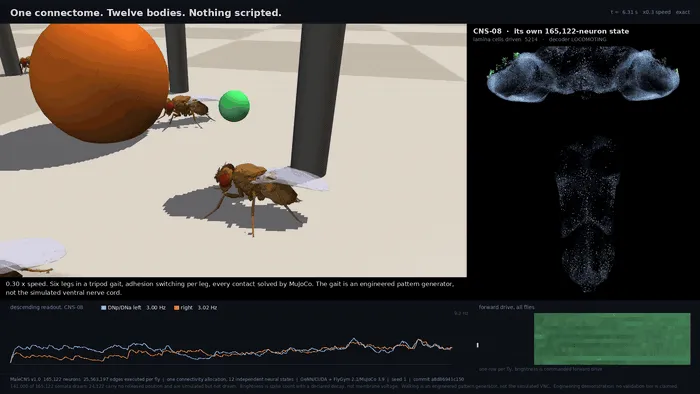The image size is (700, 394).
Task: Click the '3.02 Hz' right firing rate value
Action: [x=207, y=307]
